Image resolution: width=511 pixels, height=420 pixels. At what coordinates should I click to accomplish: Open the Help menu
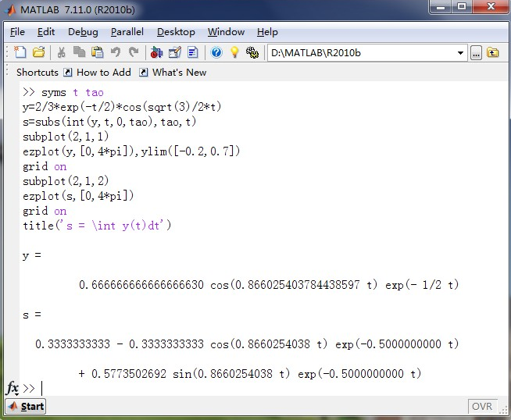pos(267,32)
